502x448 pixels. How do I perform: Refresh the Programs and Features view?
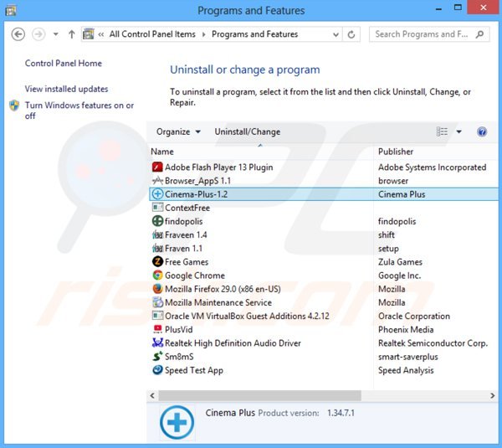pos(351,34)
